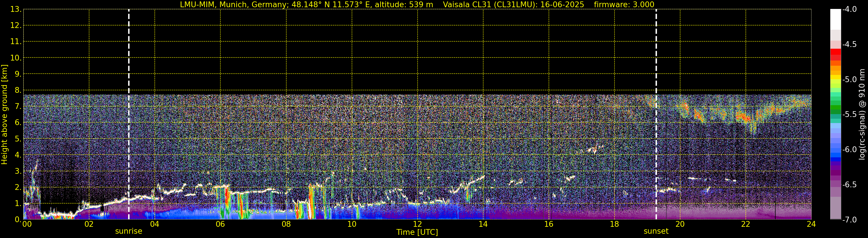The image size is (868, 238).
Task: Click the 'Height above ground [km]' axis title
Action: 4,115
